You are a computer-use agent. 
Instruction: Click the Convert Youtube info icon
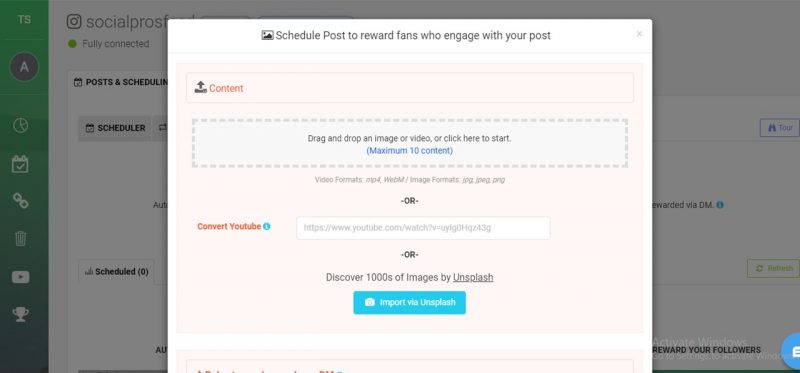click(266, 226)
